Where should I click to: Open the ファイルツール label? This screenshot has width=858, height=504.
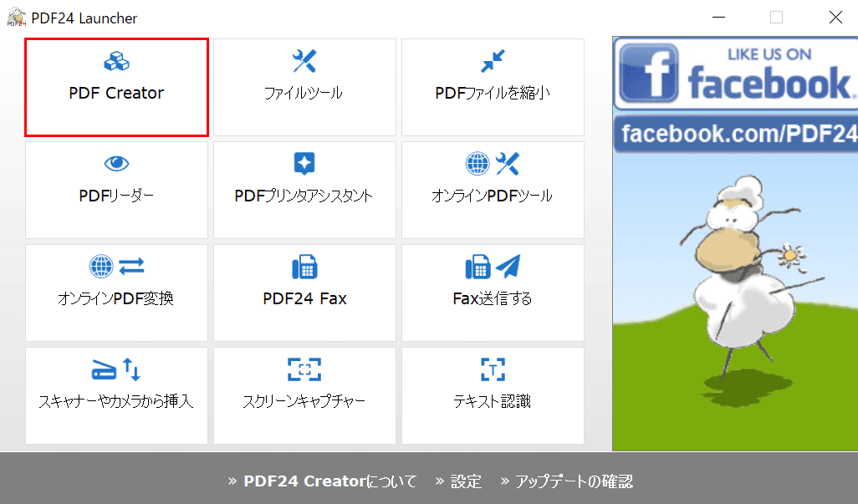[x=304, y=93]
